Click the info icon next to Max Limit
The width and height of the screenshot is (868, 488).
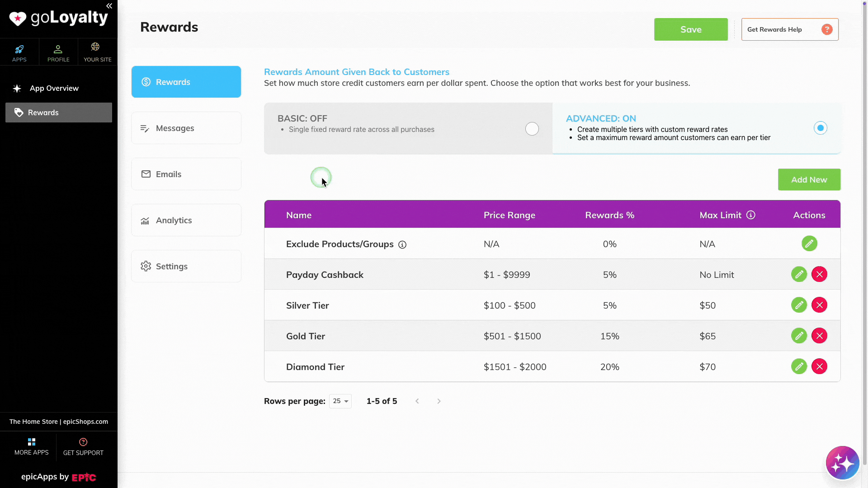751,215
